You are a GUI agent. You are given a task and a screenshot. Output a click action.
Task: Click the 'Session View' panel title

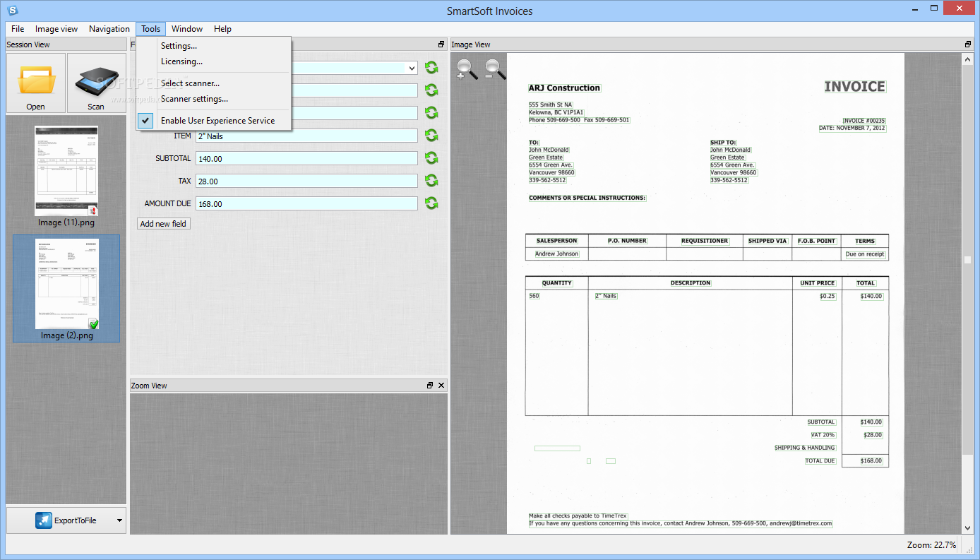point(28,44)
